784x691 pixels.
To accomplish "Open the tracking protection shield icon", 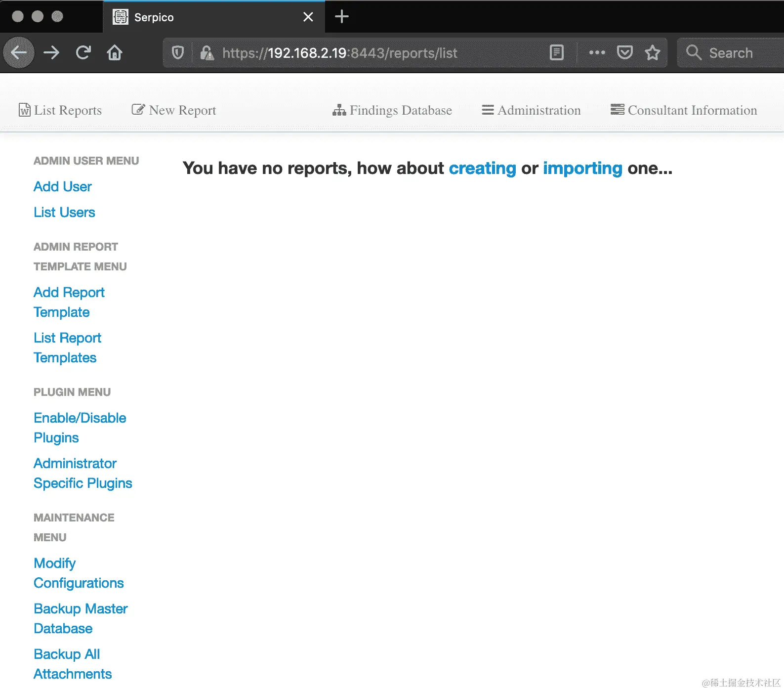I will point(178,52).
